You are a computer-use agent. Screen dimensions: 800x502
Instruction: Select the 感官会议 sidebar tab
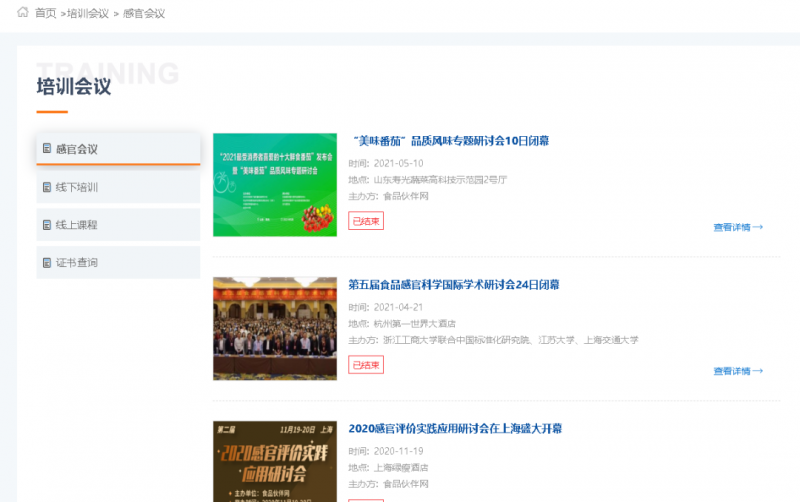pos(118,149)
